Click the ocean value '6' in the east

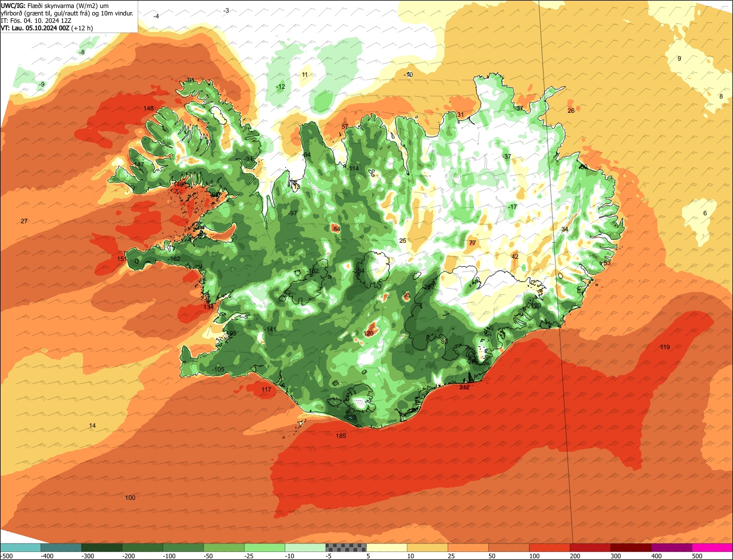(x=705, y=214)
